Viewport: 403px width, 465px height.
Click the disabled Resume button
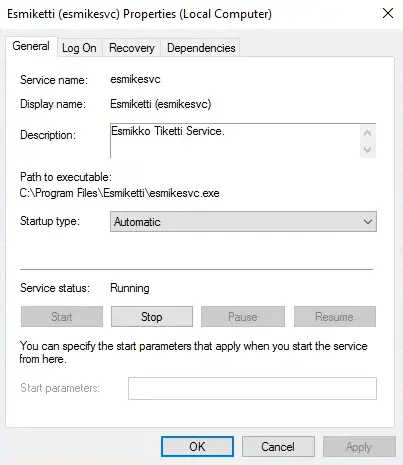pyautogui.click(x=335, y=317)
